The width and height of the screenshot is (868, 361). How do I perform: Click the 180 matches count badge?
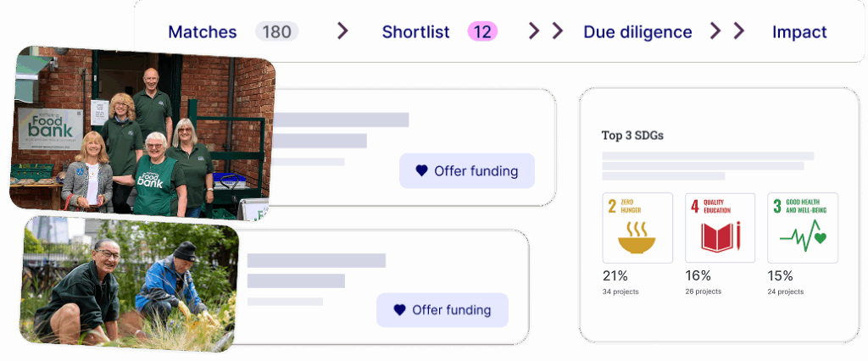coord(277,31)
